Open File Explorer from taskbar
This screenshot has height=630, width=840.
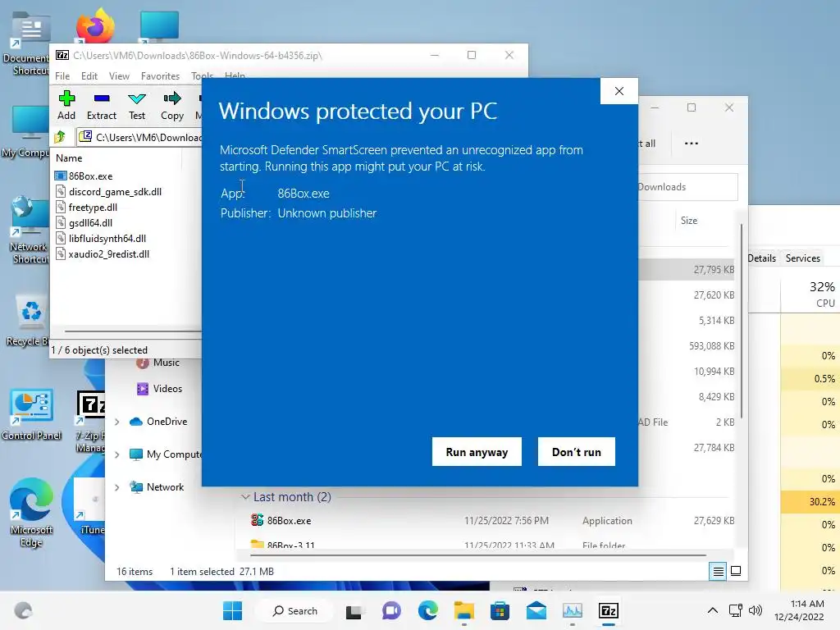pos(464,610)
